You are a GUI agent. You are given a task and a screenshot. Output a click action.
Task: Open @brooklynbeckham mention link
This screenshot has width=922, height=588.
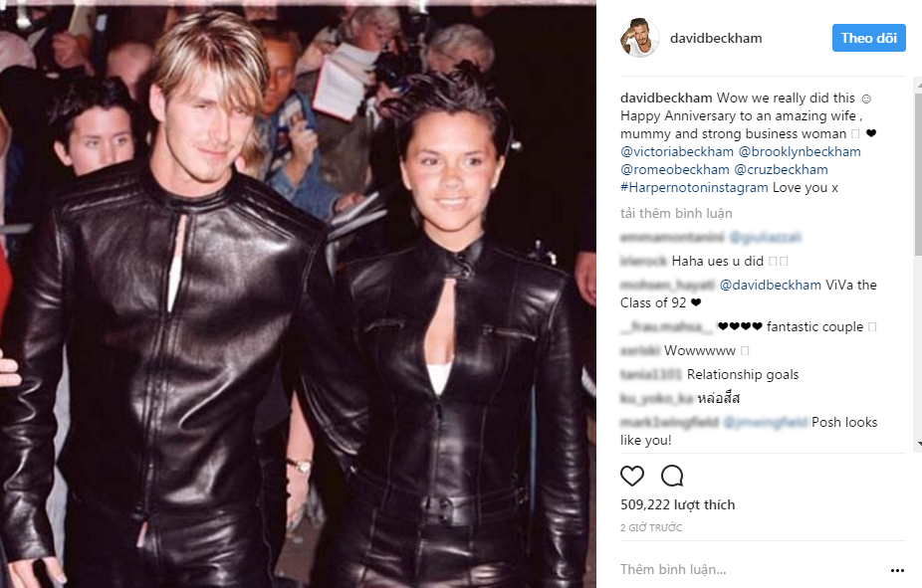pos(800,151)
